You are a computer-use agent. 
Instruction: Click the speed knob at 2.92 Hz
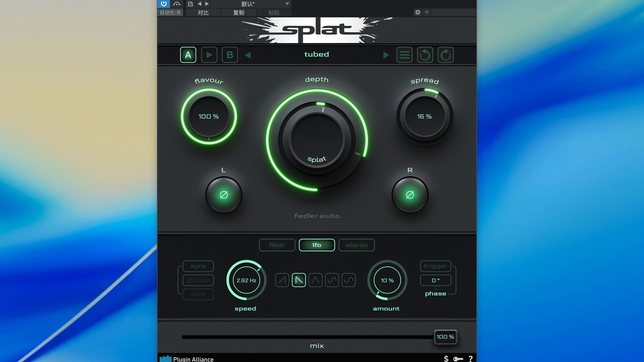[x=247, y=280]
